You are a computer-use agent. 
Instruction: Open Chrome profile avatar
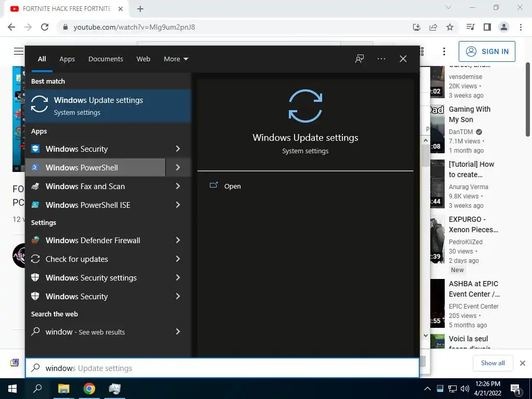pos(504,27)
